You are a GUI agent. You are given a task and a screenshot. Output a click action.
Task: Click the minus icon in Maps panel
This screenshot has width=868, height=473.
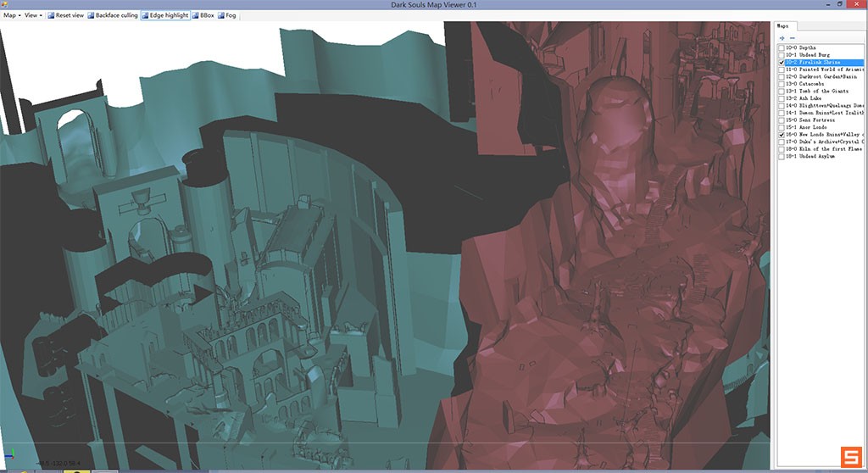pyautogui.click(x=792, y=37)
